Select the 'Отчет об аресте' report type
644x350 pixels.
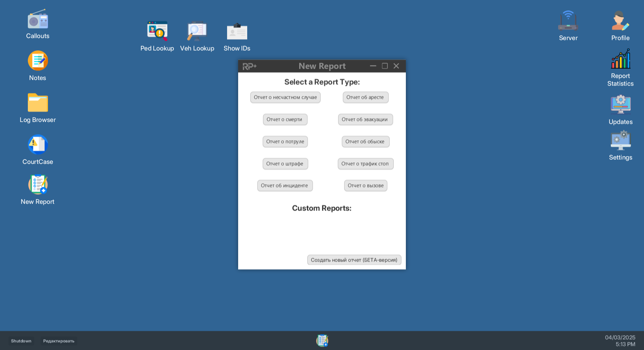[365, 97]
